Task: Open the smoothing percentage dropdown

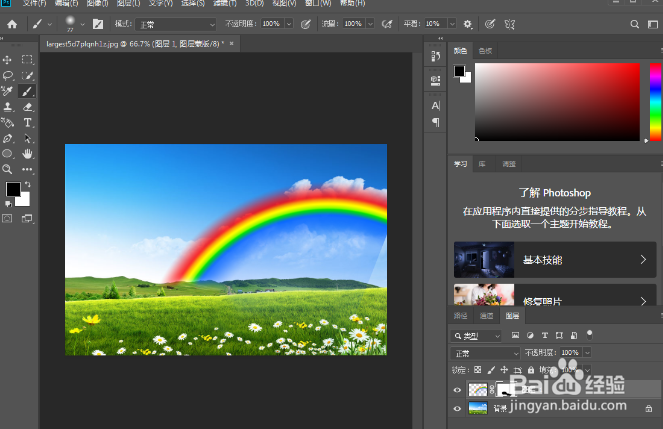Action: 452,24
